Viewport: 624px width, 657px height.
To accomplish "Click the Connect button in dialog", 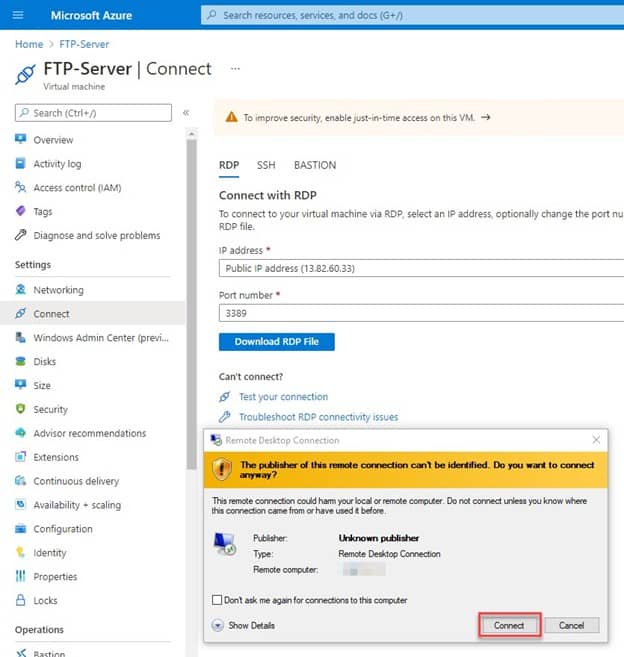I will click(x=509, y=625).
